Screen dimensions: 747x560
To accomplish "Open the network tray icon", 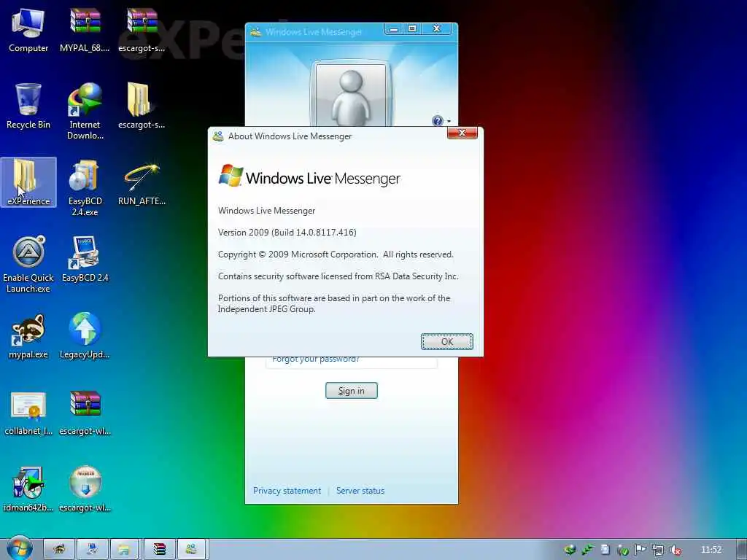I will 658,550.
